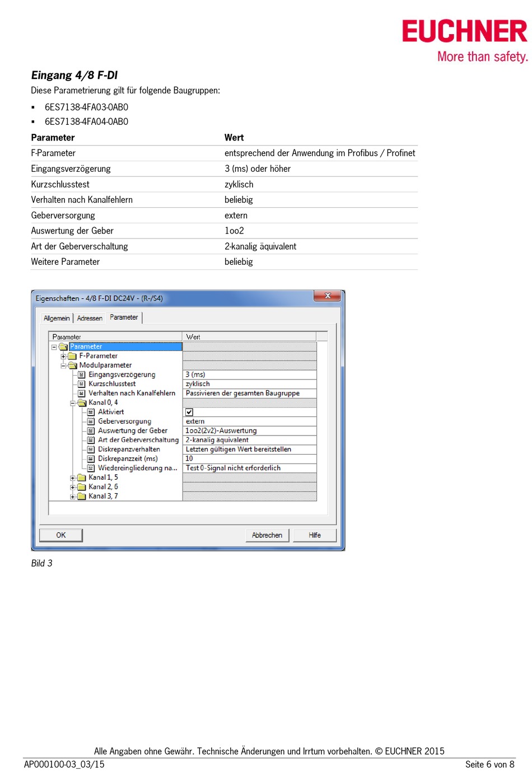Image resolution: width=532 pixels, height=772 pixels.
Task: Click the Art der Geberverschaltung sheet icon
Action: click(x=91, y=440)
